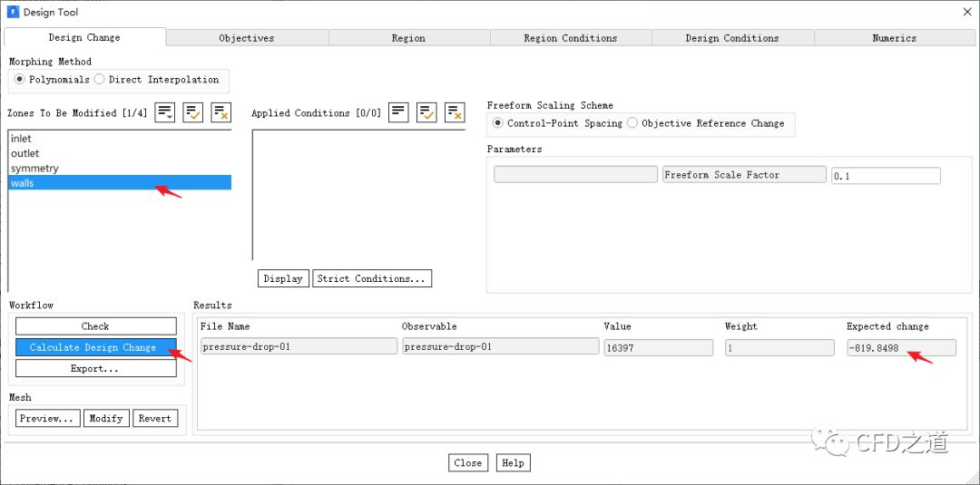Close the window with the title bar X
Image resolution: width=980 pixels, height=485 pixels.
[x=967, y=12]
